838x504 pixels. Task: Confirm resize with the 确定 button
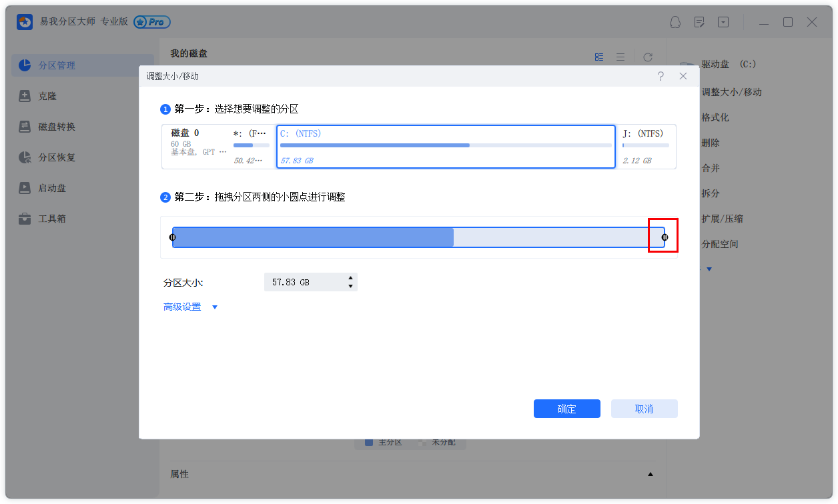tap(566, 408)
